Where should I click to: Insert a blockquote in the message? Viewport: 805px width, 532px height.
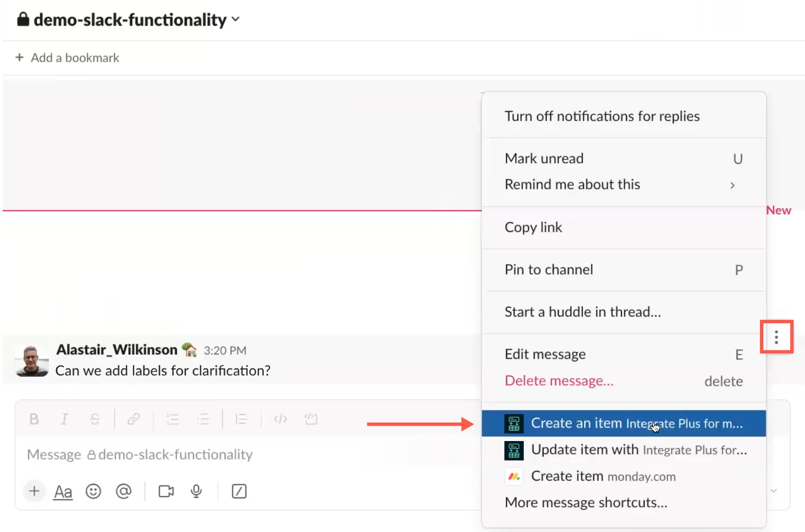point(242,419)
